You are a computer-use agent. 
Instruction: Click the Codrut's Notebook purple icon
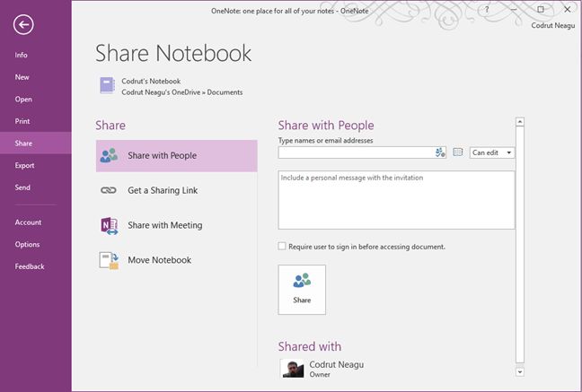pos(107,85)
